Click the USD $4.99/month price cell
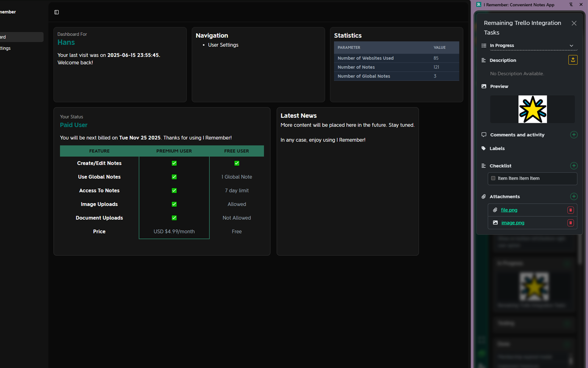The height and width of the screenshot is (368, 588). tap(174, 232)
